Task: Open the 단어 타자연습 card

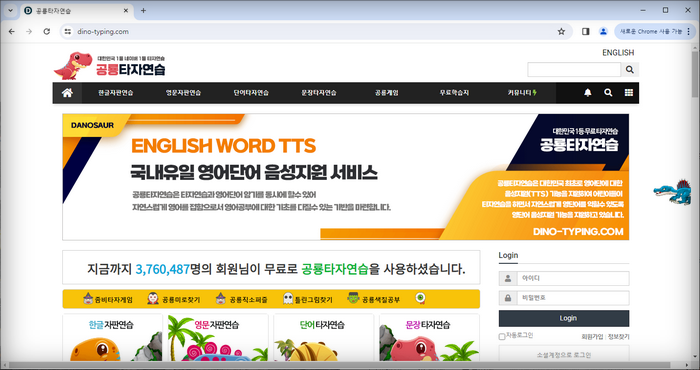Action: [323, 337]
